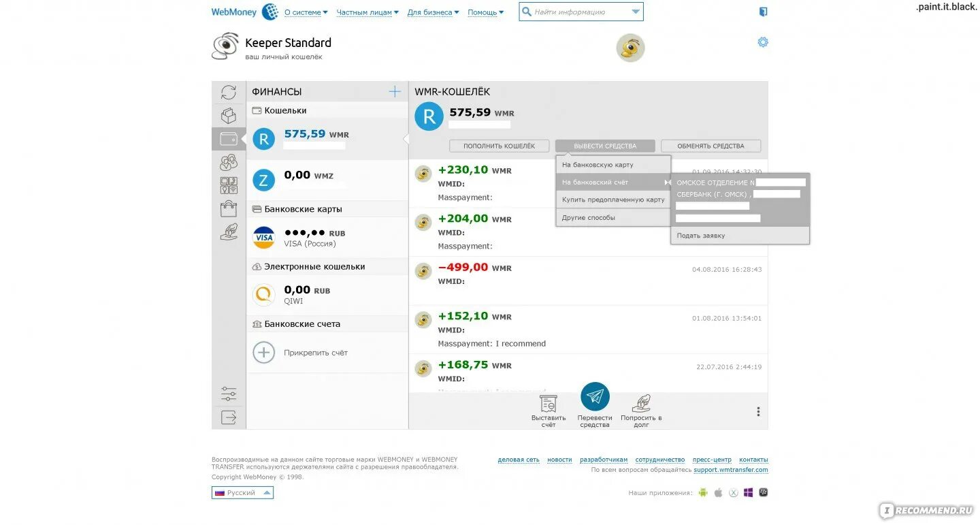Click the bookmark icon in top right
This screenshot has height=525, width=980.
tap(763, 12)
